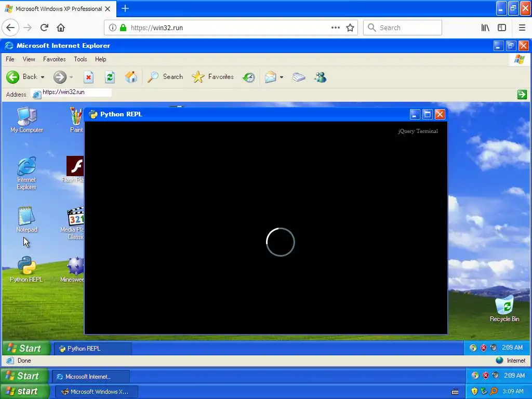The height and width of the screenshot is (399, 532).
Task: Open Media Player Classic desktop icon
Action: pos(72,223)
